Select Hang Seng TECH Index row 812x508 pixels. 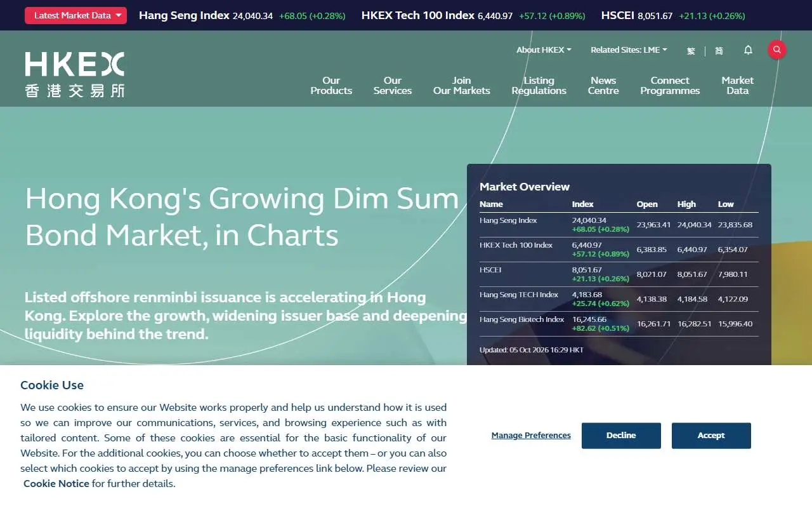click(619, 299)
